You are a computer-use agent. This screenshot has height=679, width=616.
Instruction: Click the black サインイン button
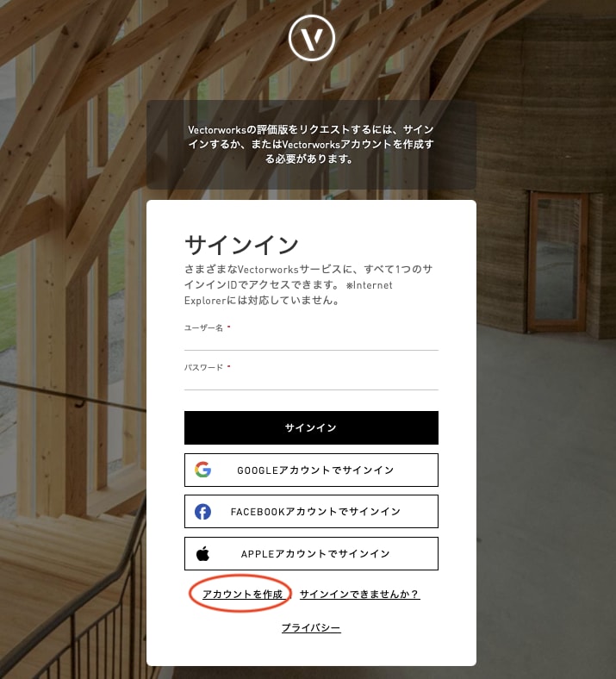311,428
